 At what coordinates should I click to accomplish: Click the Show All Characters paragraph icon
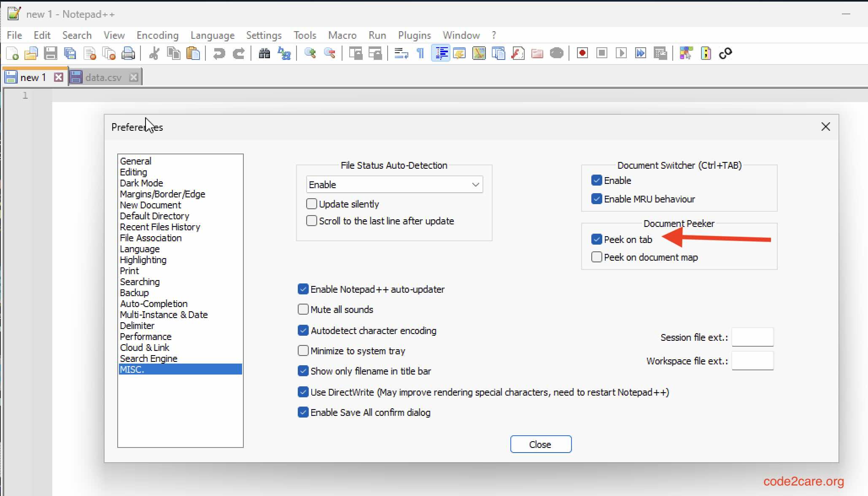pos(420,53)
